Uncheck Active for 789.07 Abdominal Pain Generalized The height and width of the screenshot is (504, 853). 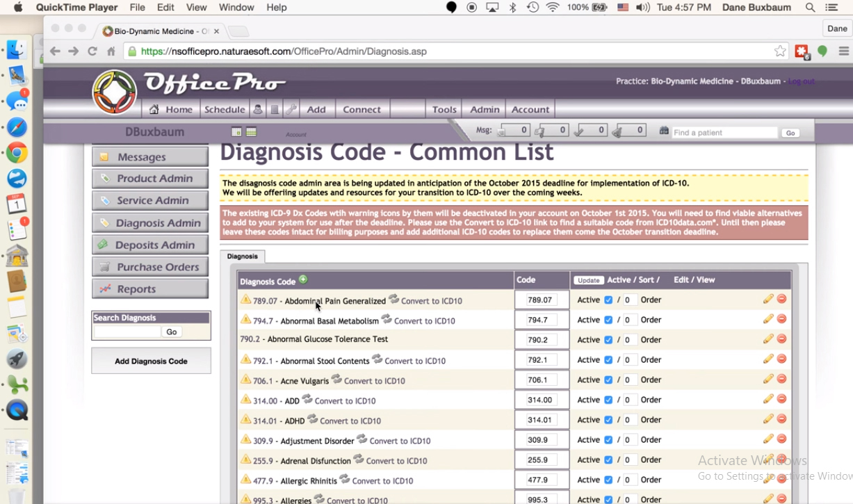pos(608,300)
